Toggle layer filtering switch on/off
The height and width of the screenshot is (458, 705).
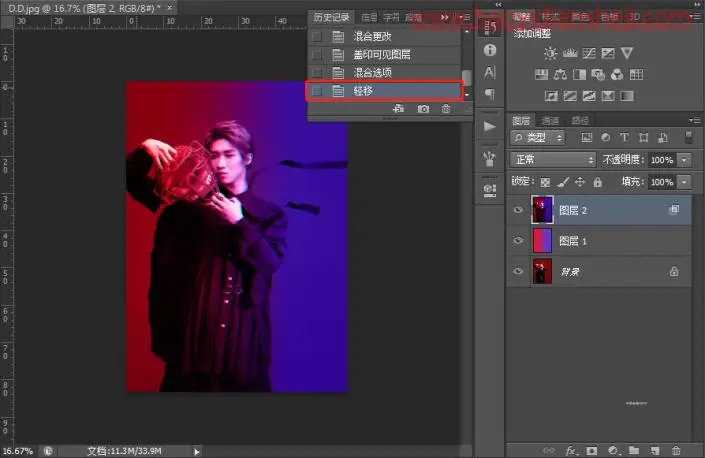coord(688,138)
